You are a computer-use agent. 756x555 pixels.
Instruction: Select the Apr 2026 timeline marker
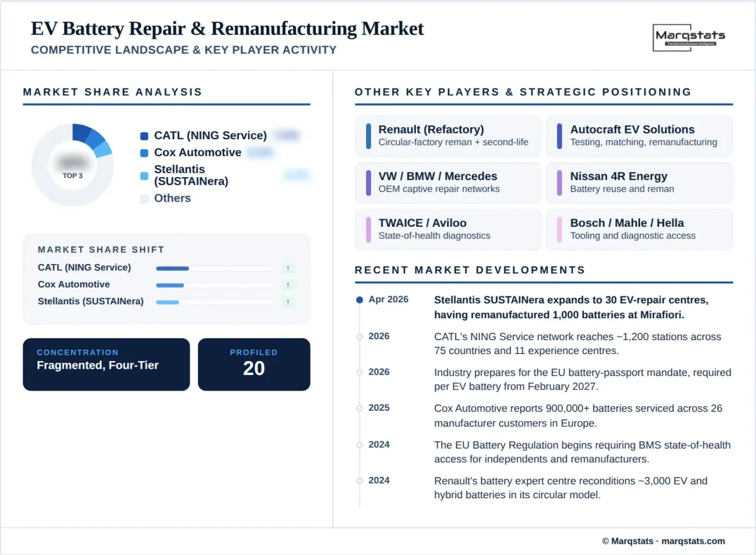click(x=359, y=300)
